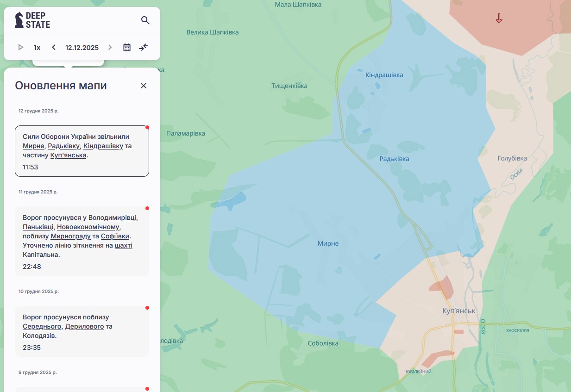Change the 1x playback speed

pyautogui.click(x=37, y=47)
